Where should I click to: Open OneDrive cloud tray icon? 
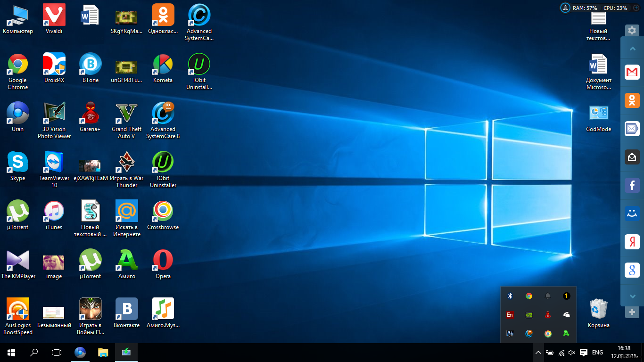[x=566, y=315]
